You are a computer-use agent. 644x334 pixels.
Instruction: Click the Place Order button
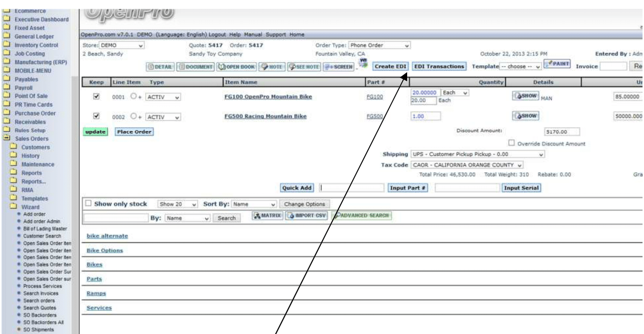pyautogui.click(x=133, y=132)
